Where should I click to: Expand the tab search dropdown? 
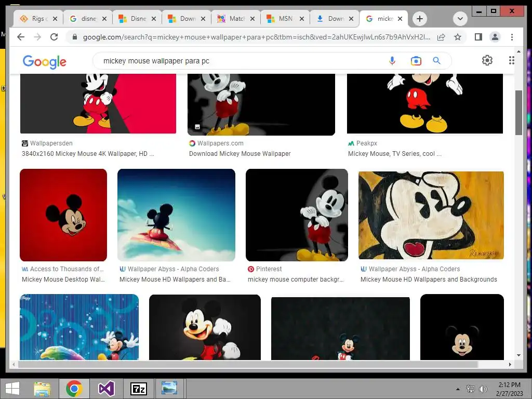coord(460,19)
